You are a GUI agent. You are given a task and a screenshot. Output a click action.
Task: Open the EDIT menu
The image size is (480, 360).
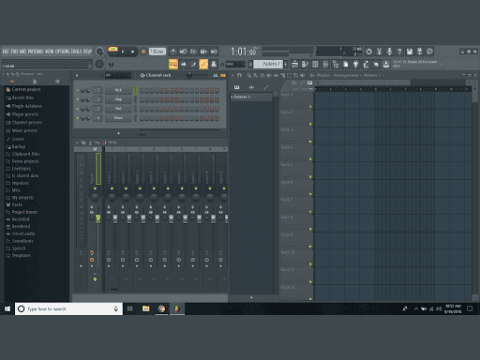point(14,51)
